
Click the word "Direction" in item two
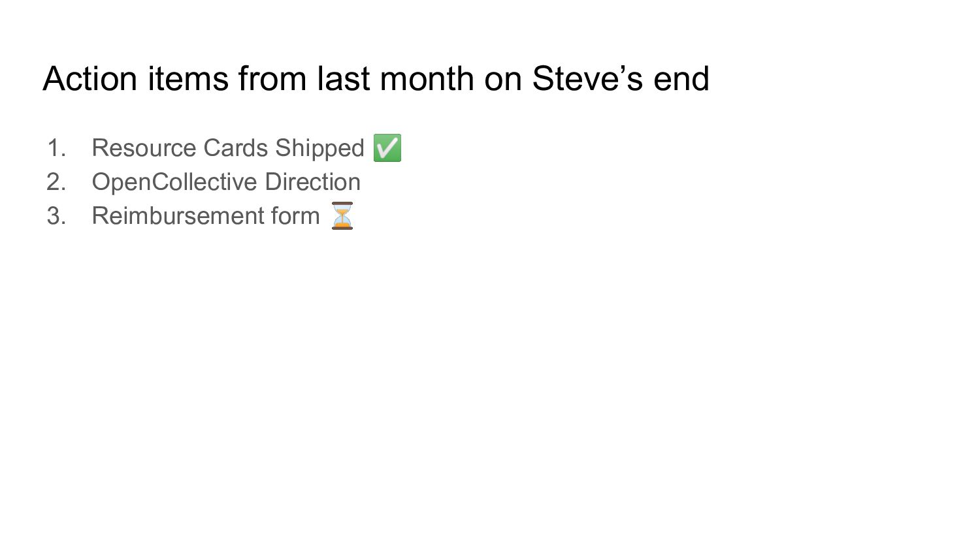pyautogui.click(x=312, y=182)
